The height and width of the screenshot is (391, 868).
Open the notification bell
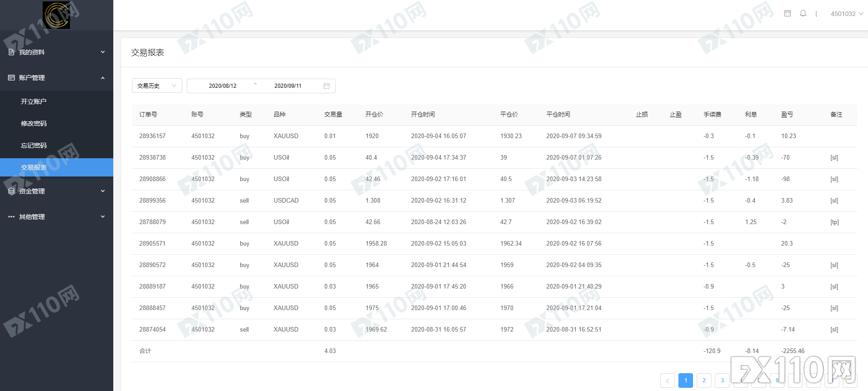[803, 14]
